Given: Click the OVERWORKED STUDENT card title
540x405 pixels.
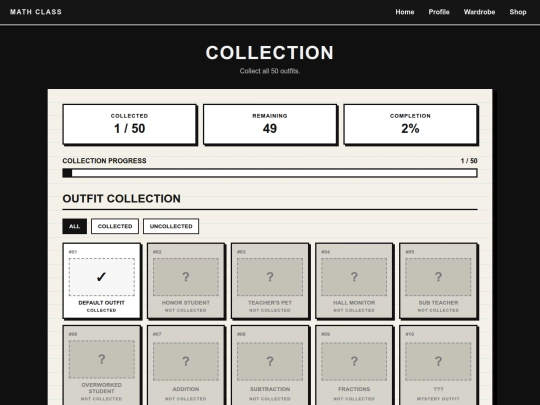Looking at the screenshot, I should point(102,388).
